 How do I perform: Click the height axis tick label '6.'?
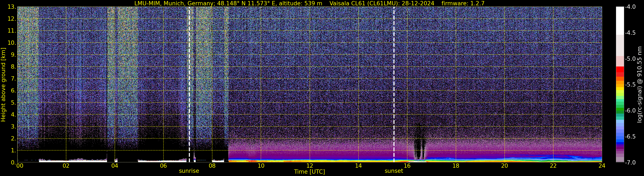click(13, 91)
